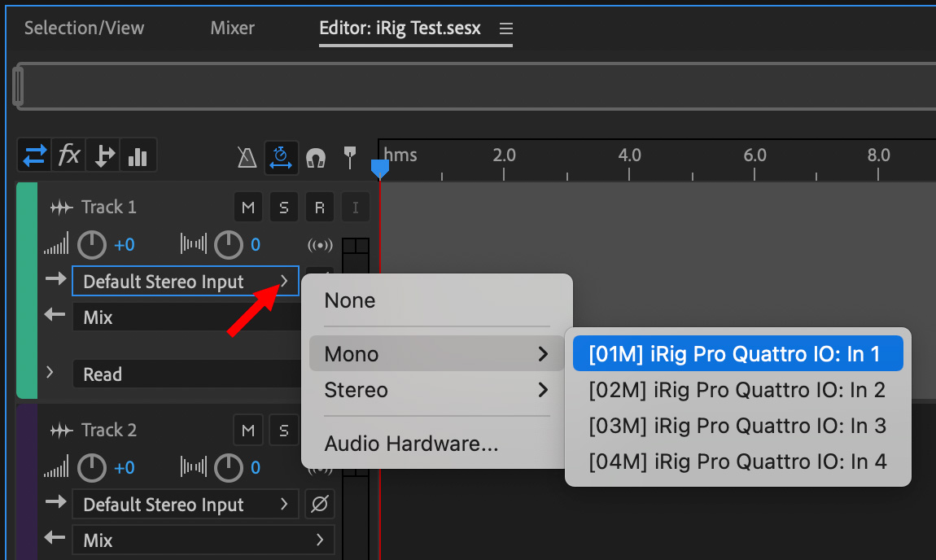The width and height of the screenshot is (936, 560).
Task: Arm Track 1 for recording
Action: pyautogui.click(x=319, y=208)
